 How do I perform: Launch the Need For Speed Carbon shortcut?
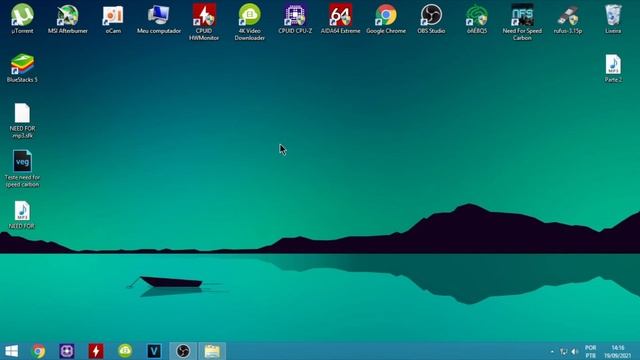522,22
